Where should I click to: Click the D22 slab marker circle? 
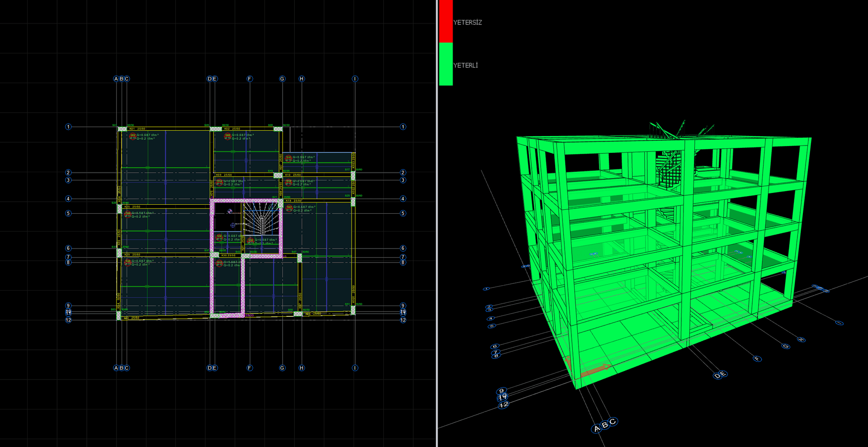pyautogui.click(x=289, y=207)
